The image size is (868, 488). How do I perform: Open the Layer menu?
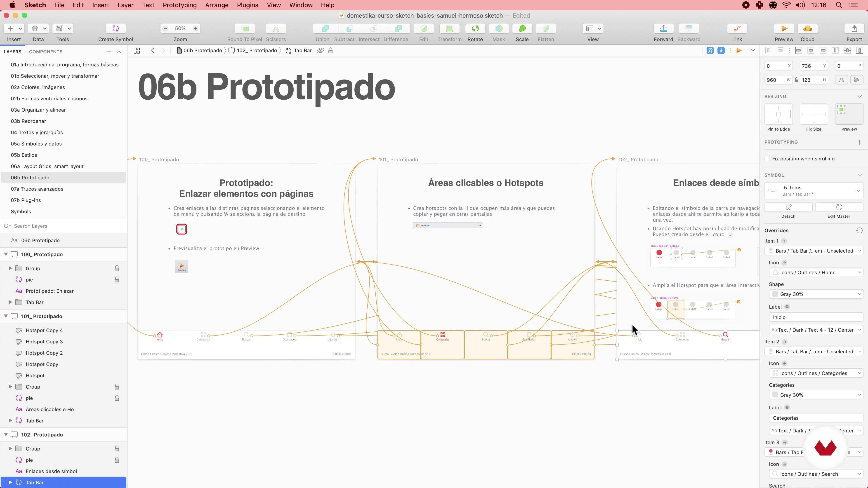point(125,5)
